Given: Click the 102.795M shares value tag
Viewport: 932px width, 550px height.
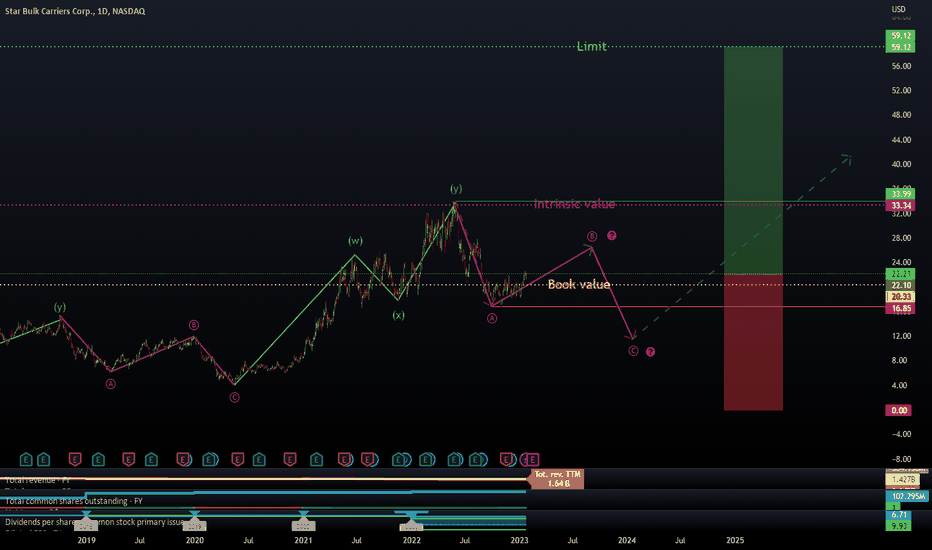Looking at the screenshot, I should (x=907, y=496).
